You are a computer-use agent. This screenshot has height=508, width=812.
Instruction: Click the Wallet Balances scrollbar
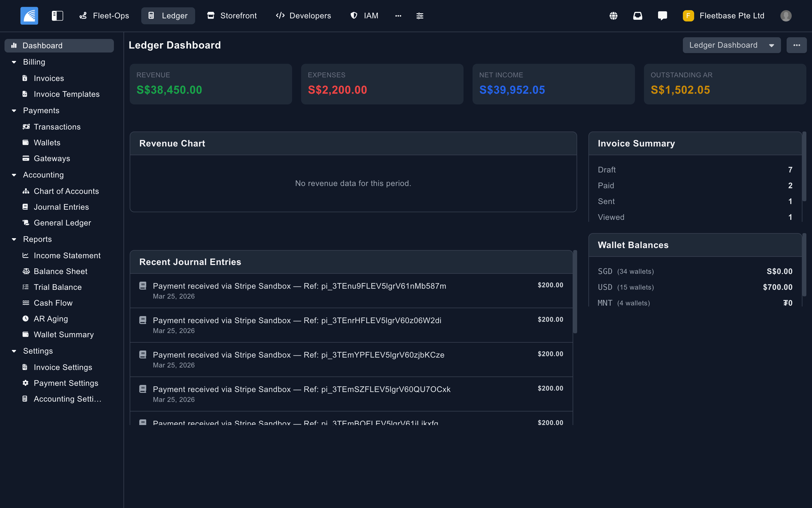(x=804, y=265)
